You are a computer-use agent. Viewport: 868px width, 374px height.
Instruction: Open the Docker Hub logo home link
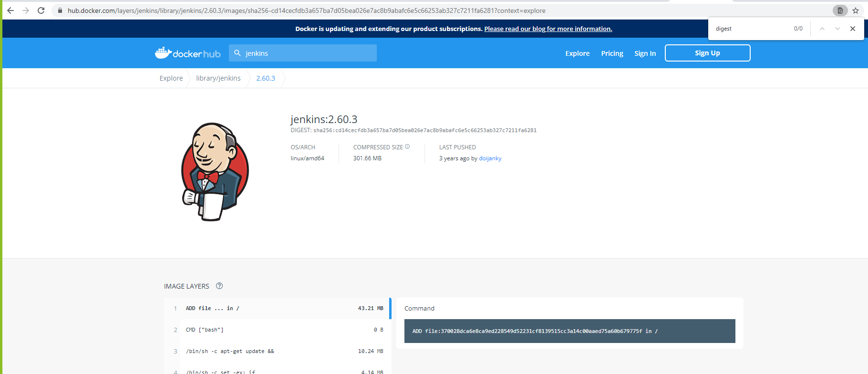[x=188, y=53]
